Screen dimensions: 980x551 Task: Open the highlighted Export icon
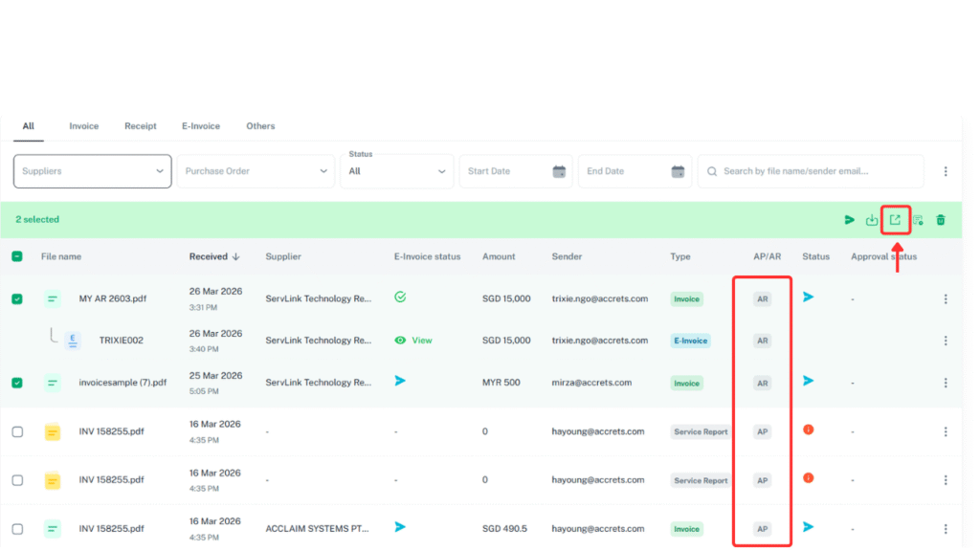[x=895, y=219]
